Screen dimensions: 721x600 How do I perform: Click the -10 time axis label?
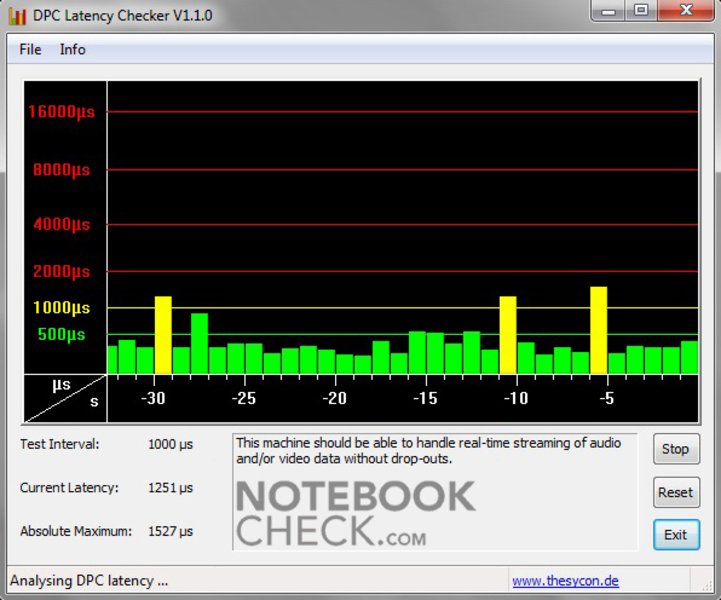[515, 398]
